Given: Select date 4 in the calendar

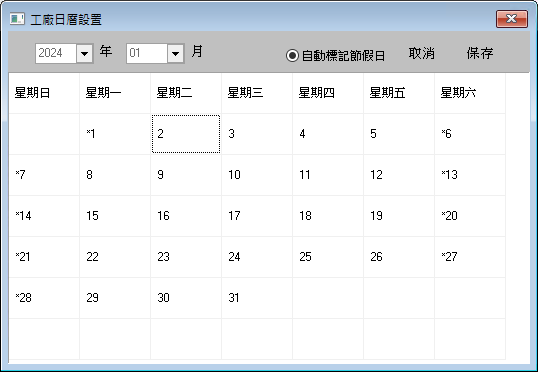Looking at the screenshot, I should [328, 134].
